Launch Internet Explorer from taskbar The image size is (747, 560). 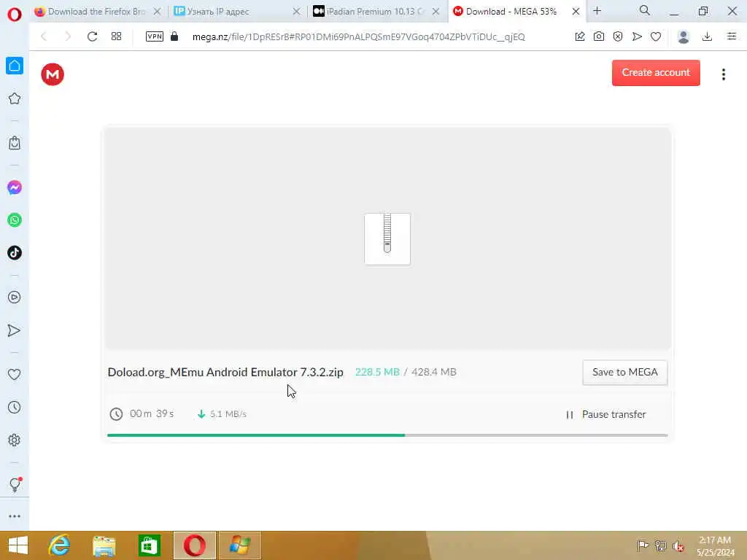60,545
